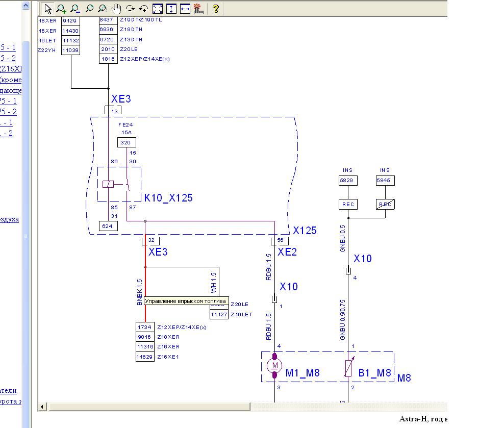This screenshot has width=504, height=428.
Task: Click reference box 320 under FE24
Action: (127, 142)
